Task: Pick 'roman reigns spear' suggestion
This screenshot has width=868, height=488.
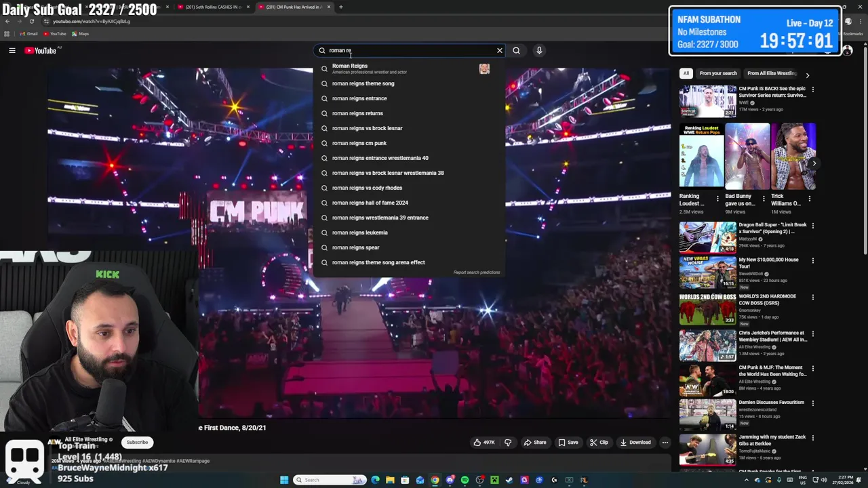Action: tap(408, 247)
